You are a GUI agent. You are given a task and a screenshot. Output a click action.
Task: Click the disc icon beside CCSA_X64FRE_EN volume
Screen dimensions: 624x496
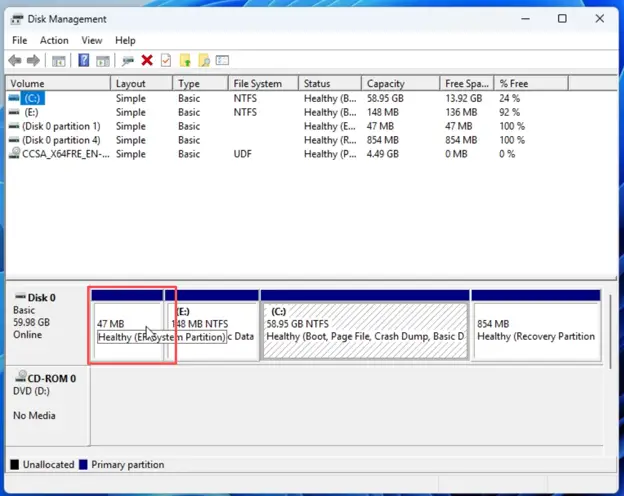pyautogui.click(x=14, y=153)
